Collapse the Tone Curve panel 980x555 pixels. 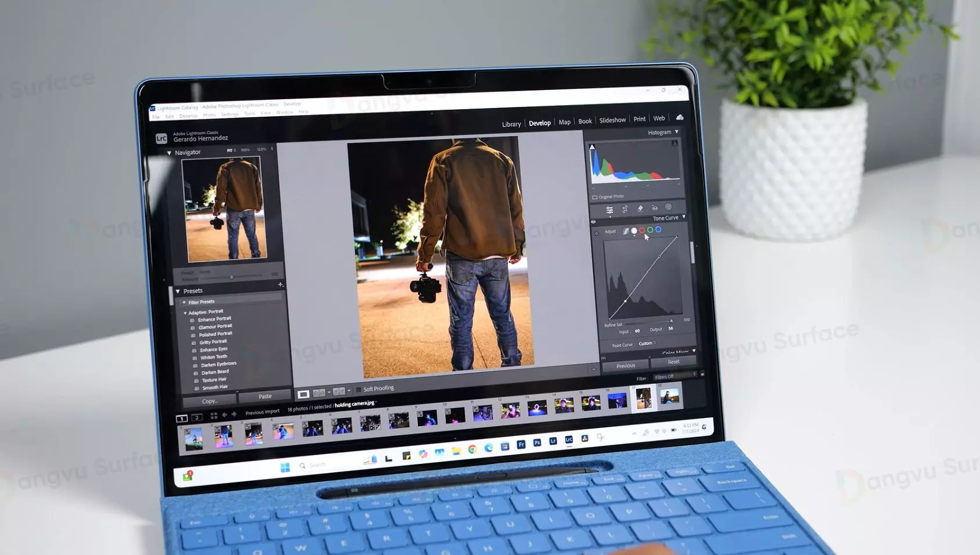[x=684, y=217]
